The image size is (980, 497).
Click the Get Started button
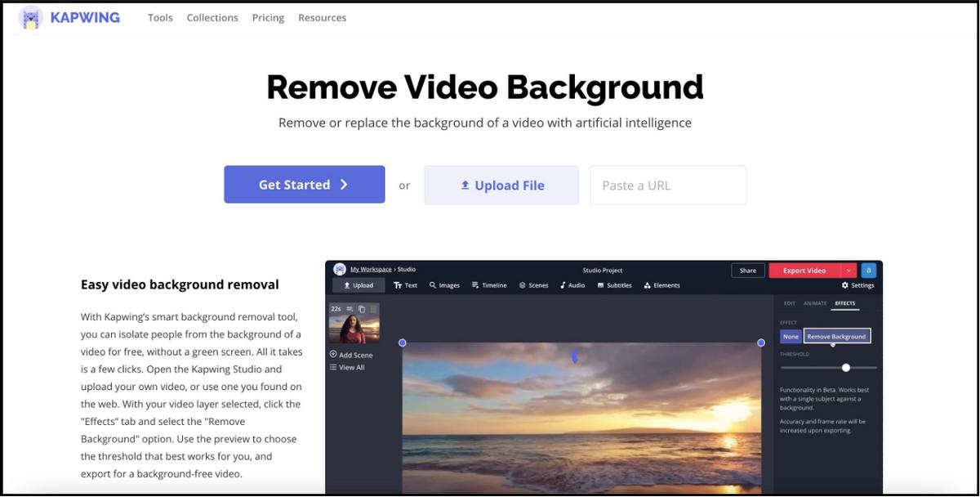(304, 185)
